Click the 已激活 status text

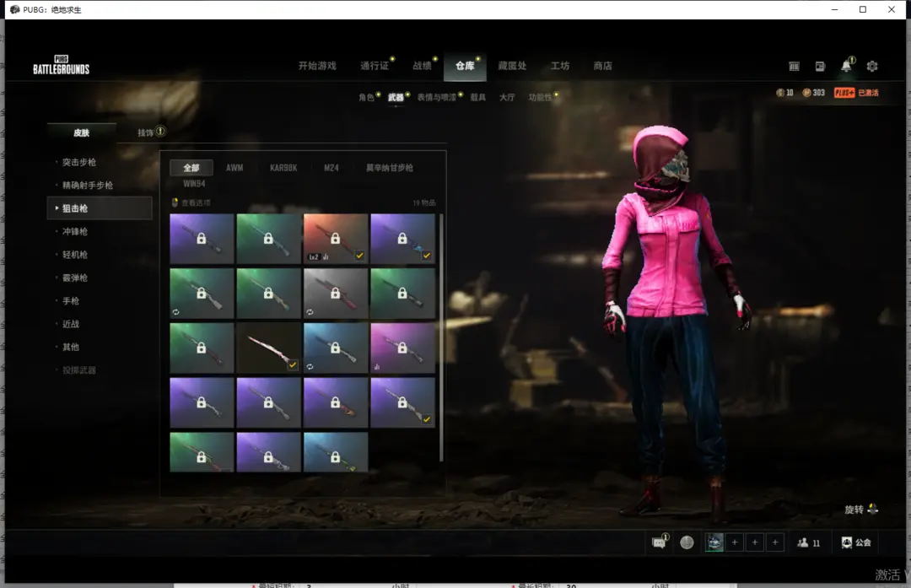tap(868, 93)
